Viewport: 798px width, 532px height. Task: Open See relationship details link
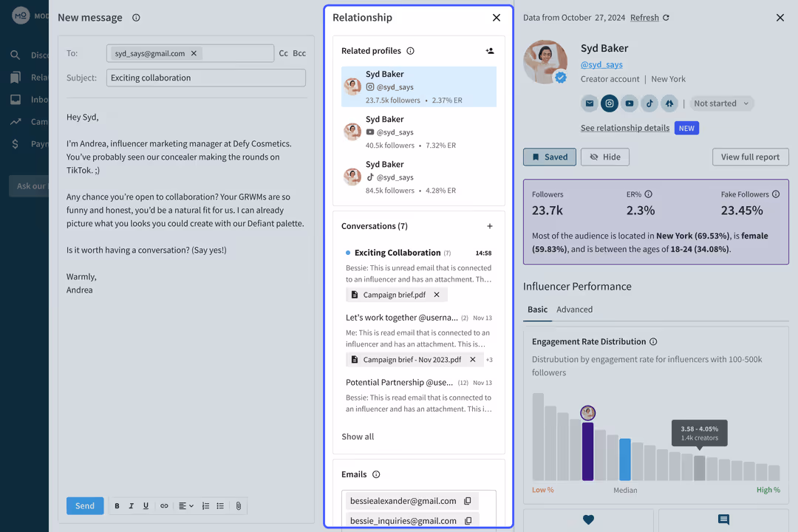tap(625, 128)
